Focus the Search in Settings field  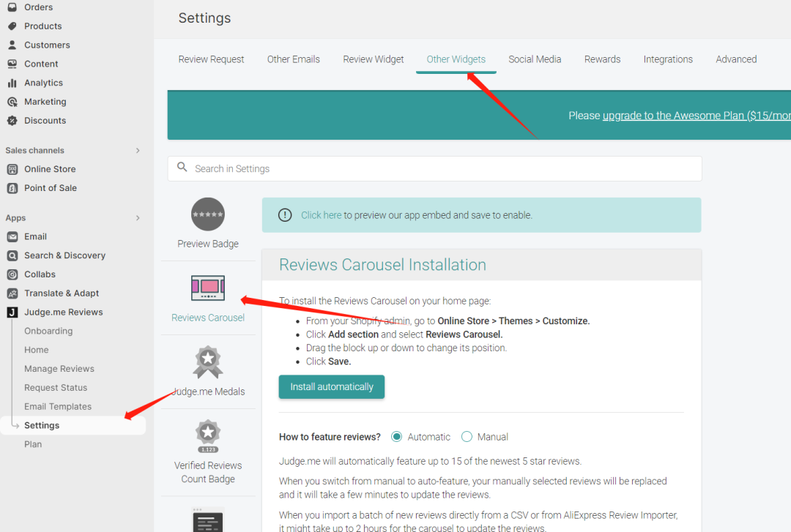click(434, 168)
